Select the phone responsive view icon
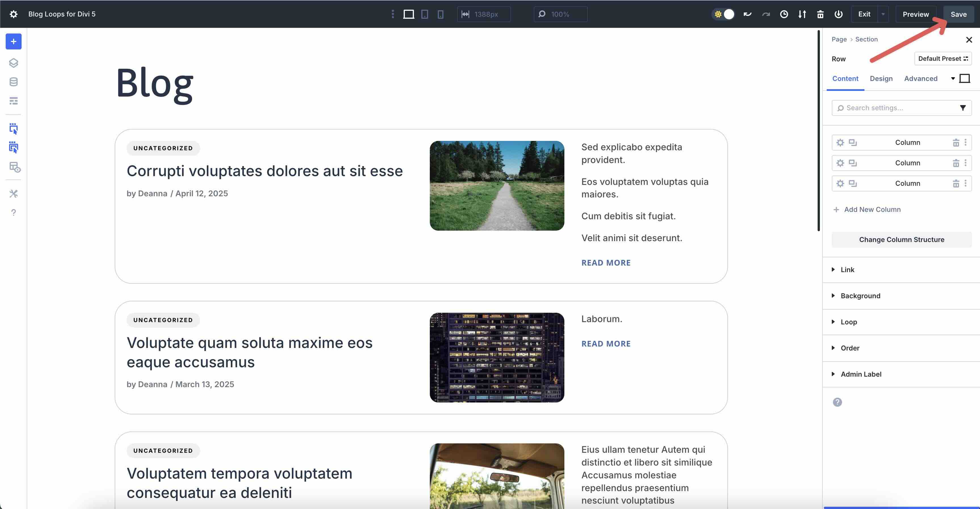The width and height of the screenshot is (980, 509). pos(440,14)
